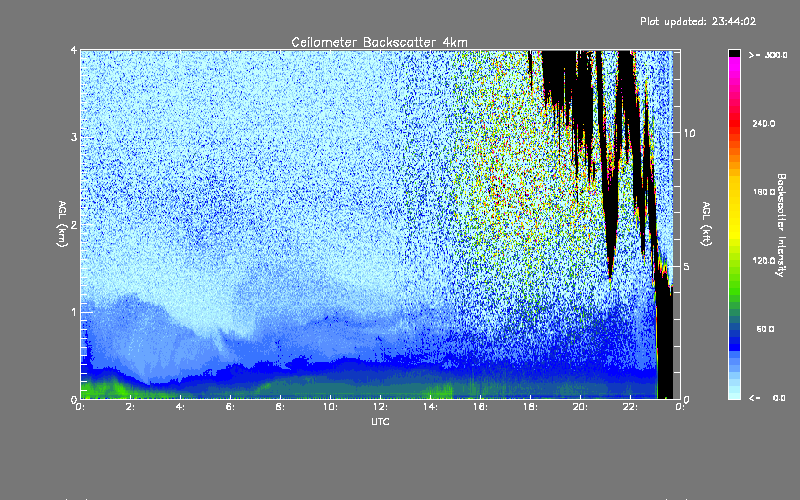
Task: Pick the dark blue segment of the colorbar
Action: point(734,339)
